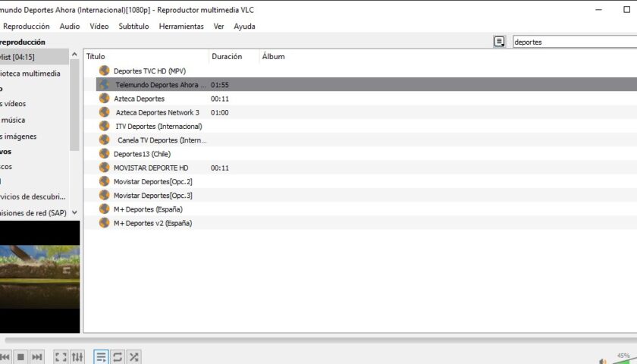The width and height of the screenshot is (637, 364).
Task: Click stream icon beside ITV Deportes
Action: pos(105,126)
